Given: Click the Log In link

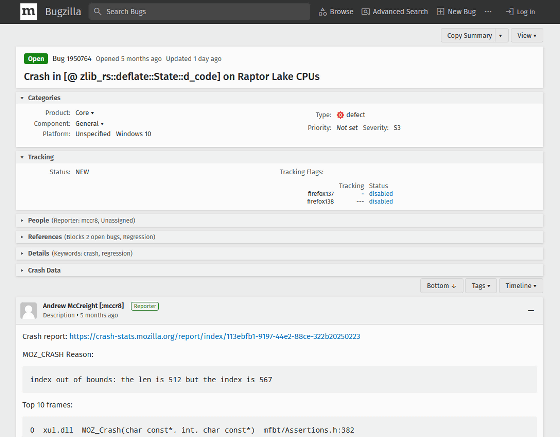Looking at the screenshot, I should (x=520, y=12).
